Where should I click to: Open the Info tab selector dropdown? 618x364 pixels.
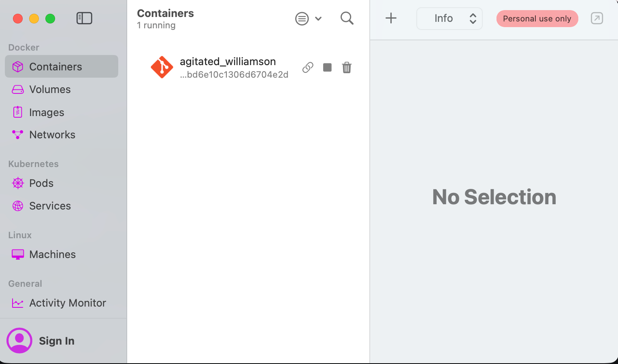(x=449, y=19)
